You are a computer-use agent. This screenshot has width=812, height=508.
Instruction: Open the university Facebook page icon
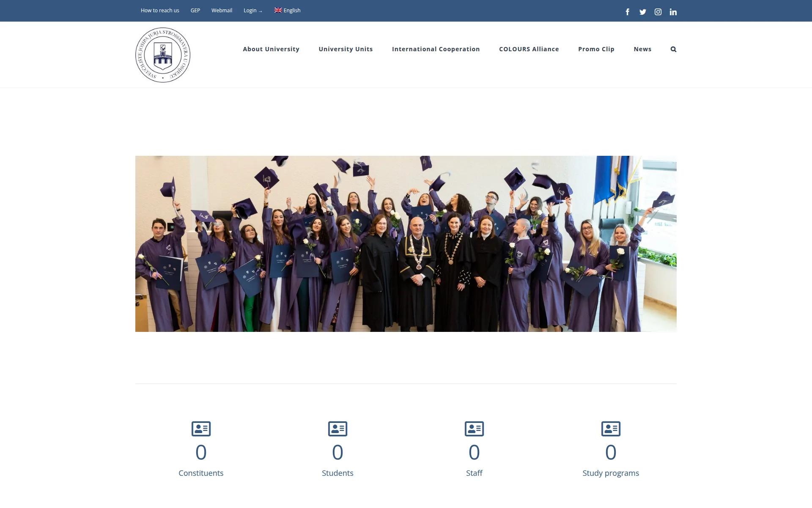coord(628,12)
